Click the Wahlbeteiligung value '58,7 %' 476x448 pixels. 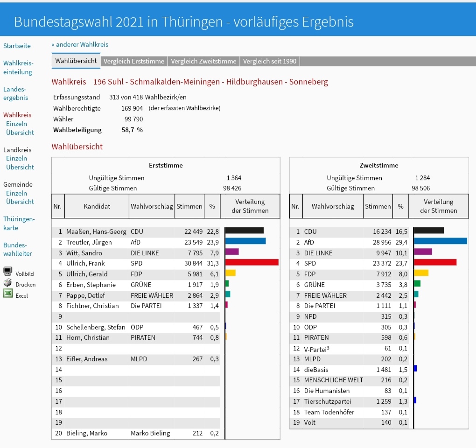click(x=132, y=130)
